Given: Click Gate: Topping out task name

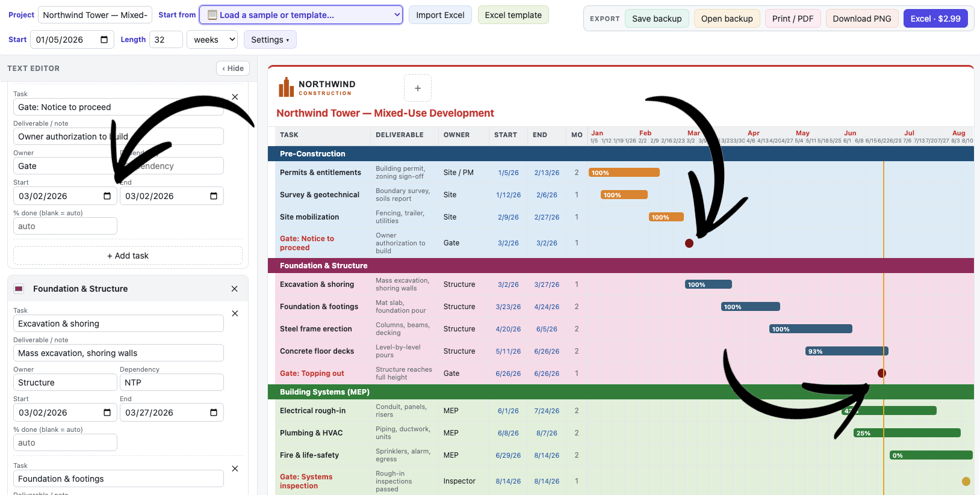Looking at the screenshot, I should point(312,374).
